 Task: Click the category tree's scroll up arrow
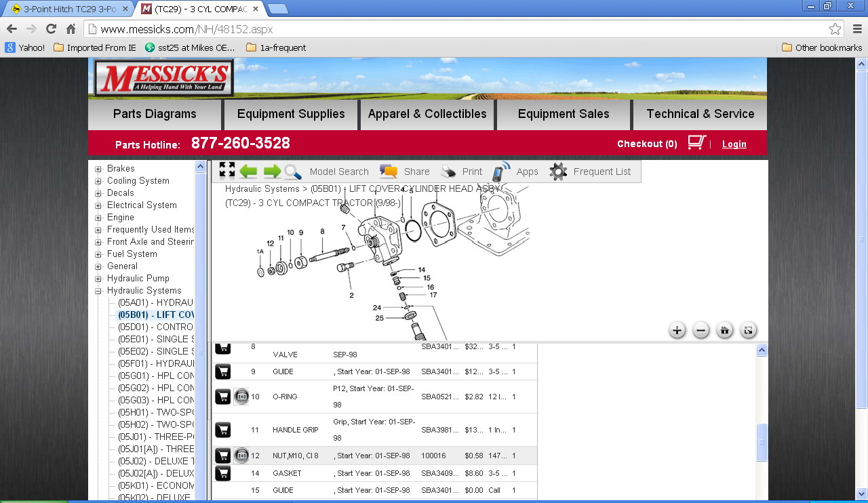(x=201, y=167)
